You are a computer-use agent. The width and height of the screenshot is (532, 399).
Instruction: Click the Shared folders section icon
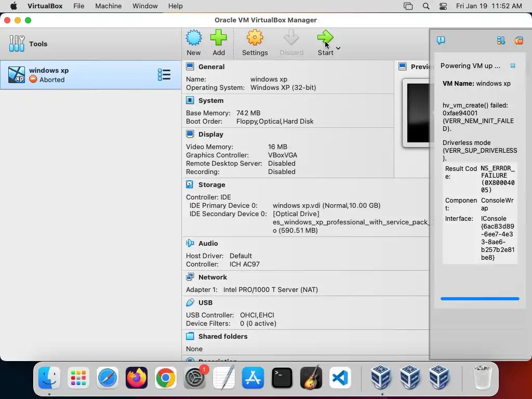pos(190,336)
